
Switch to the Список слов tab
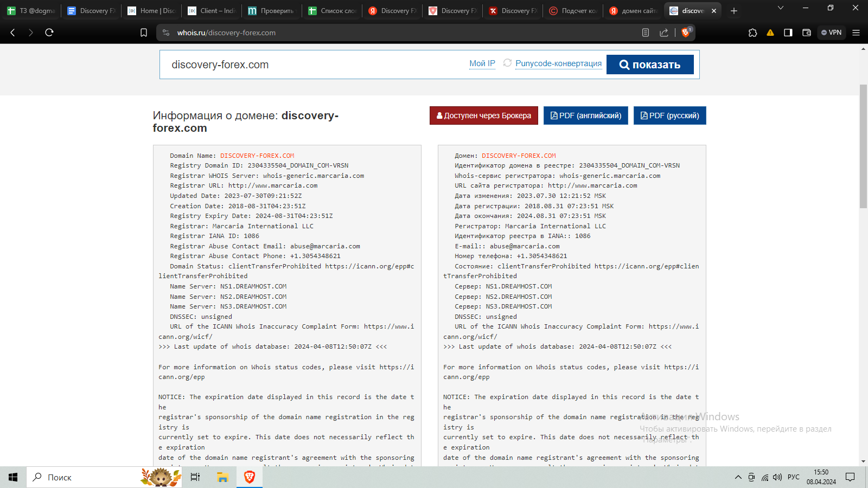(x=333, y=11)
